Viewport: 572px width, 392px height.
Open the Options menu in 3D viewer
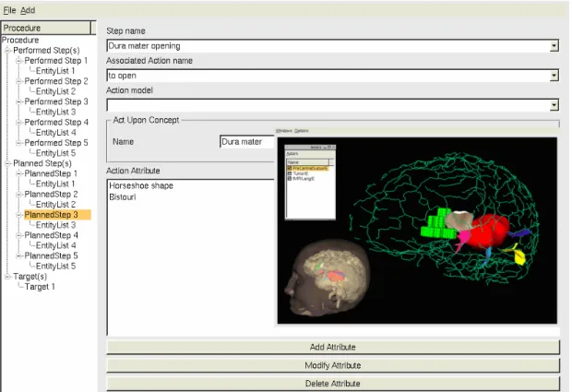coord(302,131)
